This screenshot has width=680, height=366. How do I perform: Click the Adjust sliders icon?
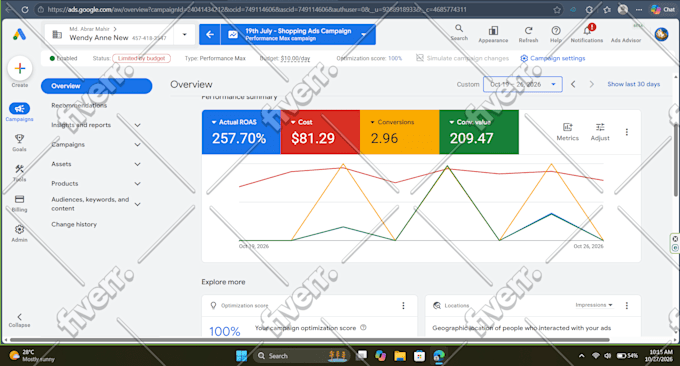(600, 127)
